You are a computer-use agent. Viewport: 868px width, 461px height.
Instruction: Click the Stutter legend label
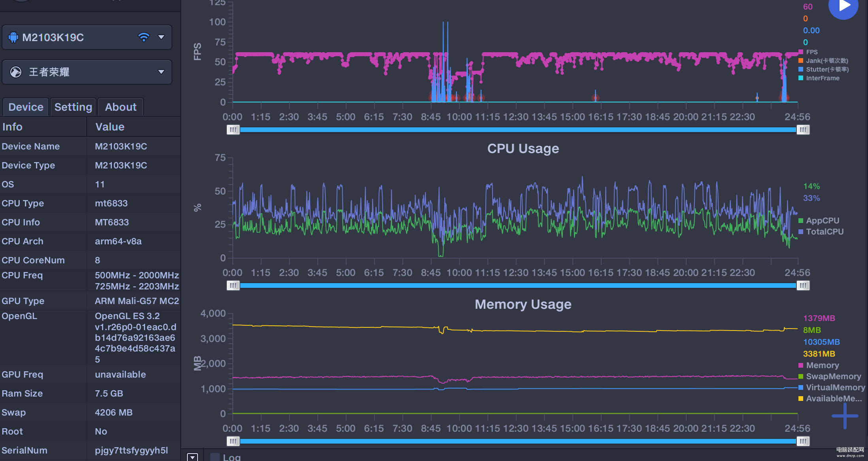coord(827,70)
